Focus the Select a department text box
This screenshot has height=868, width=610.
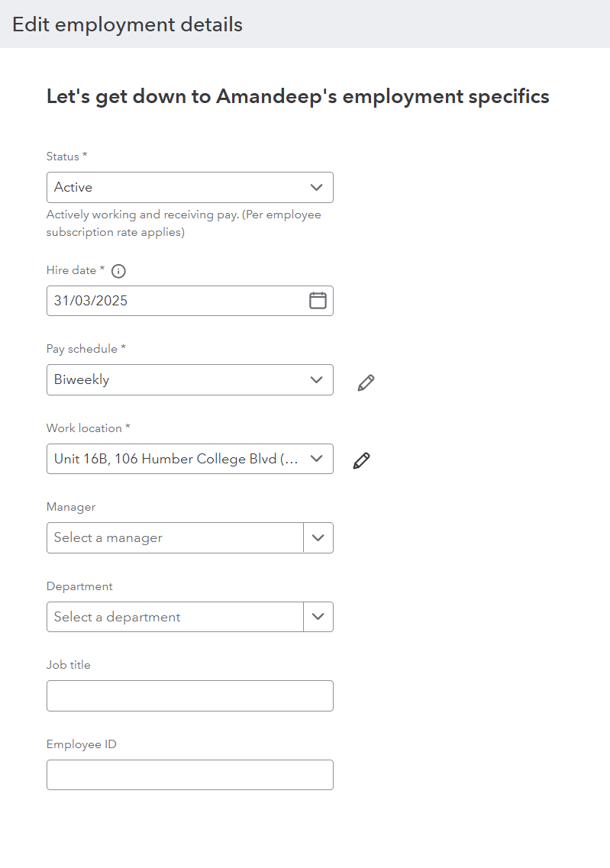175,617
